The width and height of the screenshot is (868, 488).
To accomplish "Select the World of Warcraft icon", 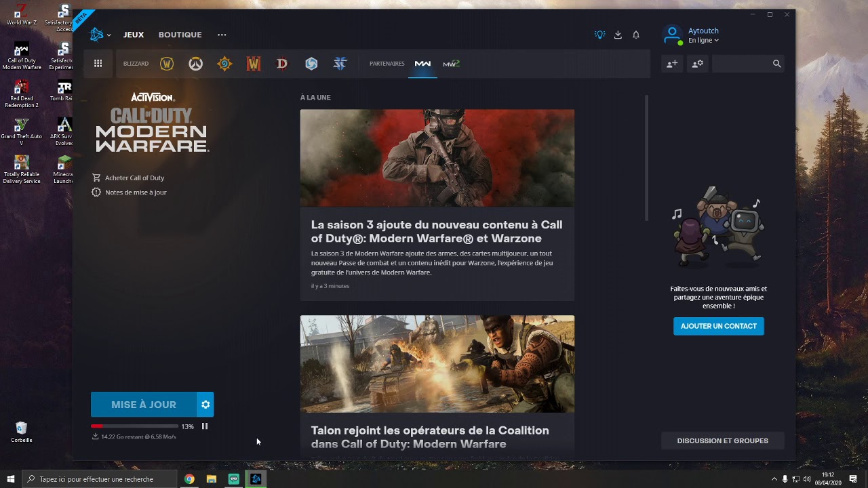I will pyautogui.click(x=167, y=64).
